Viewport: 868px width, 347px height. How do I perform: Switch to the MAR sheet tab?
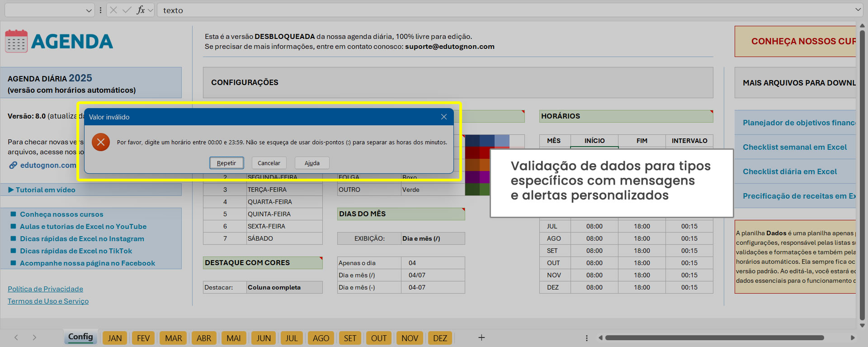click(x=174, y=338)
